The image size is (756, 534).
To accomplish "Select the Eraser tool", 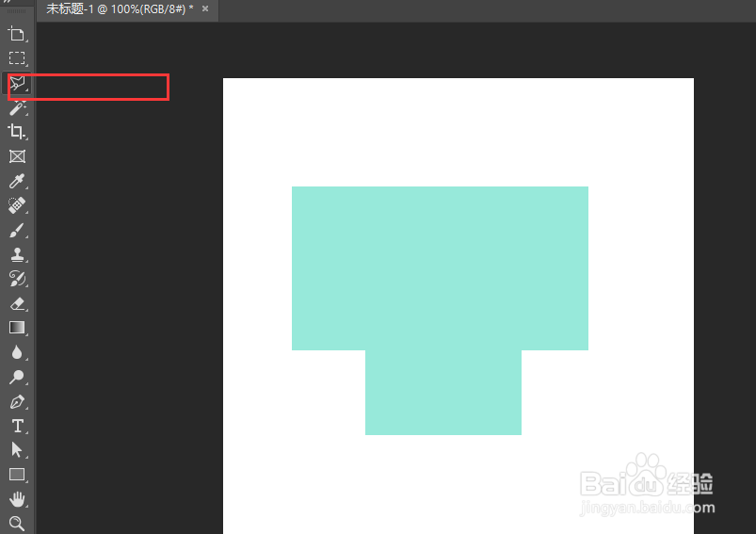I will pyautogui.click(x=17, y=303).
